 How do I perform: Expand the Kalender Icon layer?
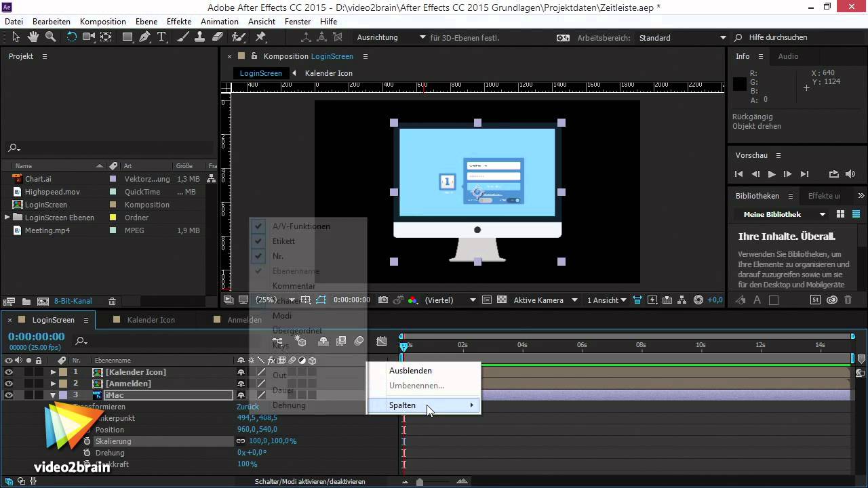(x=53, y=372)
